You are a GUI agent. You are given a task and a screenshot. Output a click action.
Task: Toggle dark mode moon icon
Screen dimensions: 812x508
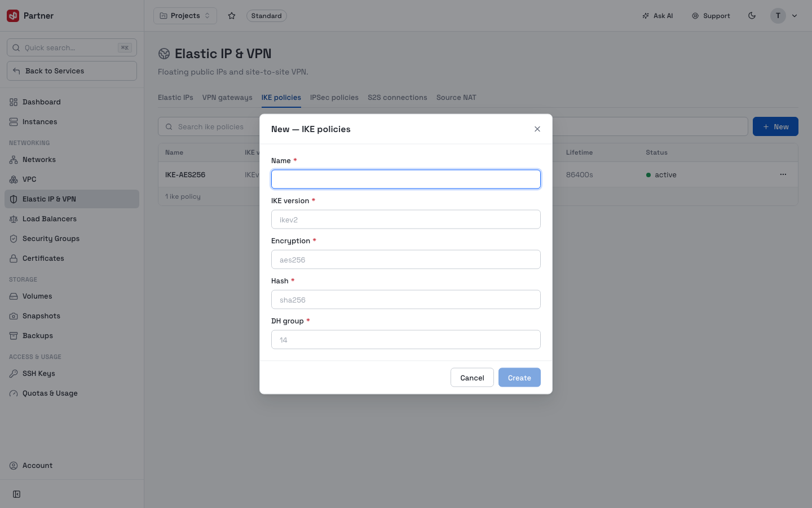tap(752, 16)
